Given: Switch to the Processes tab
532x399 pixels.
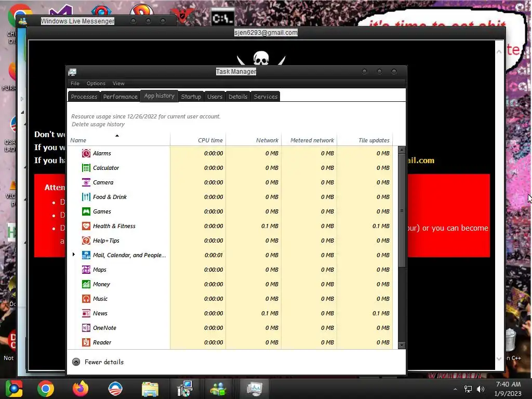Looking at the screenshot, I should coord(84,97).
